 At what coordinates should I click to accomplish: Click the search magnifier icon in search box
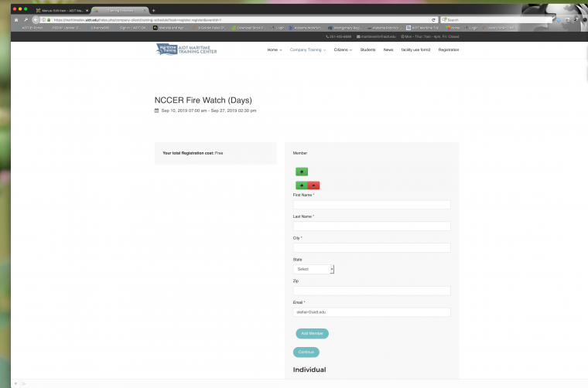coord(444,20)
